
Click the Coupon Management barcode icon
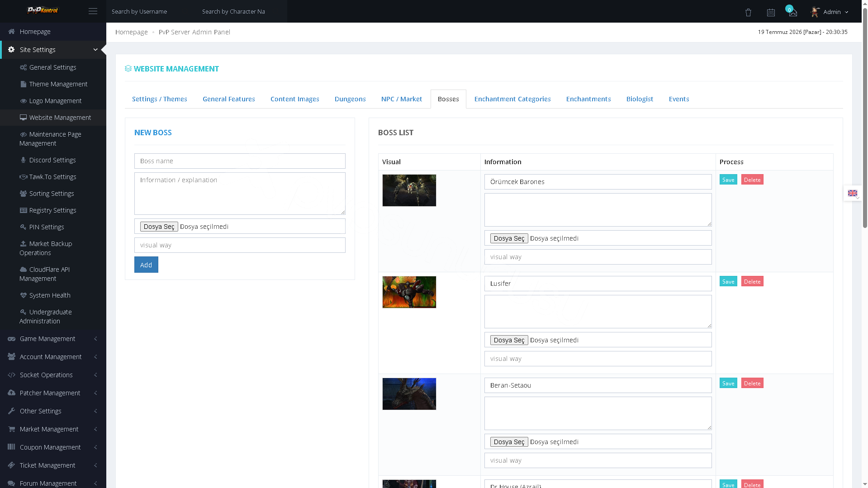pos(12,447)
